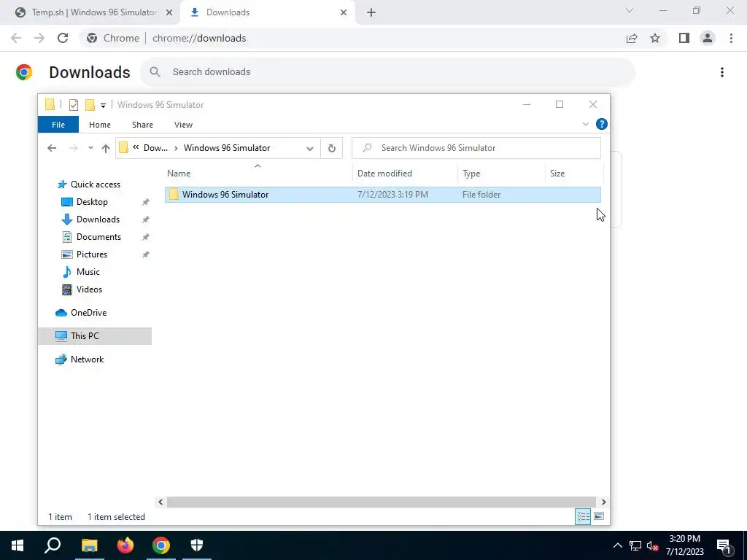Open Music in navigation pane
747x560 pixels.
pyautogui.click(x=88, y=272)
